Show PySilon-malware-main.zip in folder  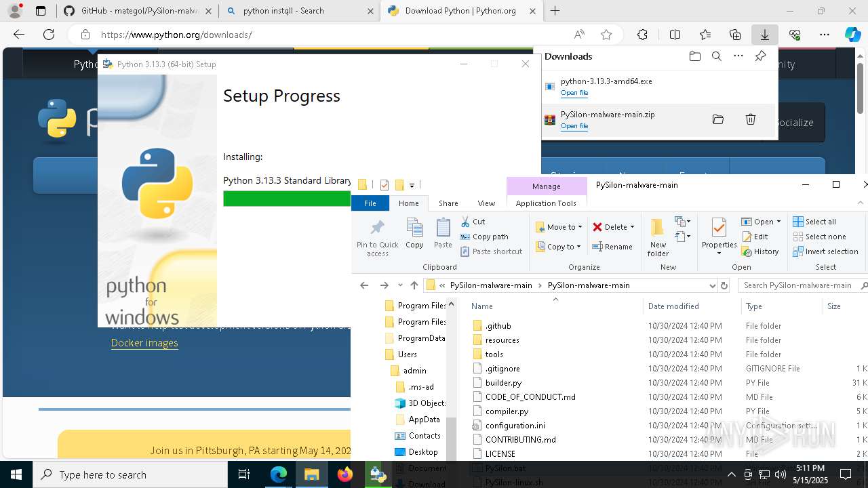[718, 119]
